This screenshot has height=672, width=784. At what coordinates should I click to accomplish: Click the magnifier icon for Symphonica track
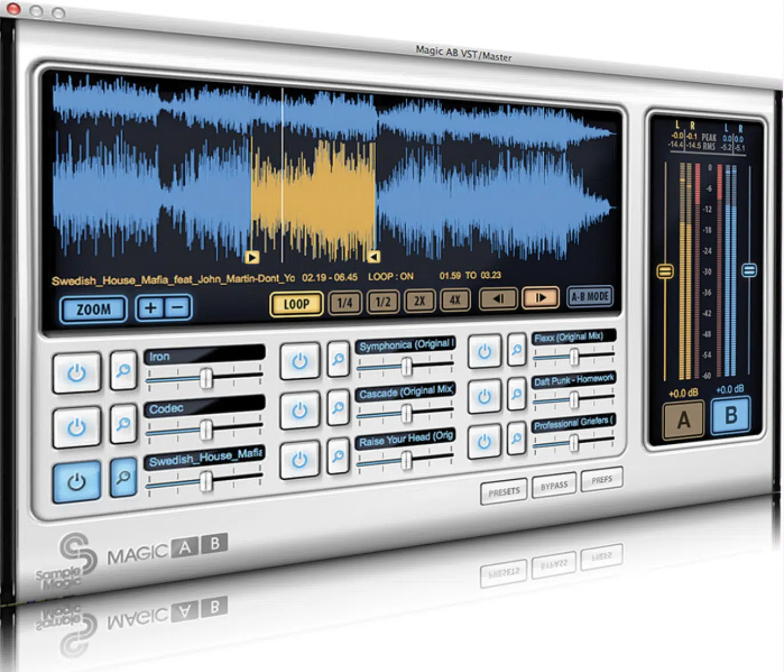pos(338,358)
